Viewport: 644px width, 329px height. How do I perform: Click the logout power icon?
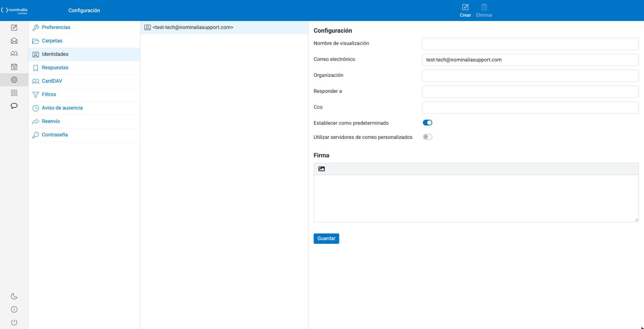point(14,322)
